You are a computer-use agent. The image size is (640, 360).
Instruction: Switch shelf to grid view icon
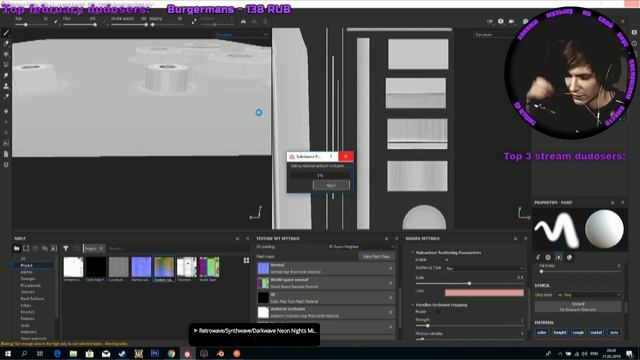246,260
